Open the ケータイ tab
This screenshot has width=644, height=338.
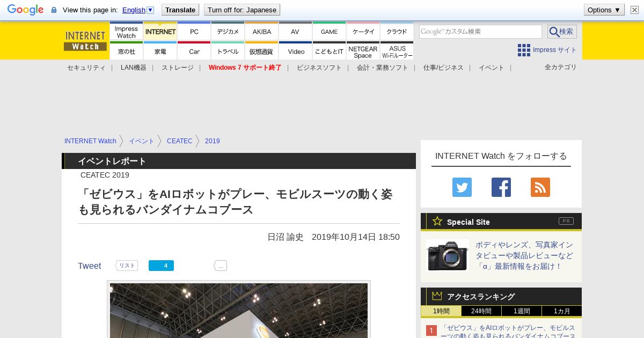(x=363, y=32)
